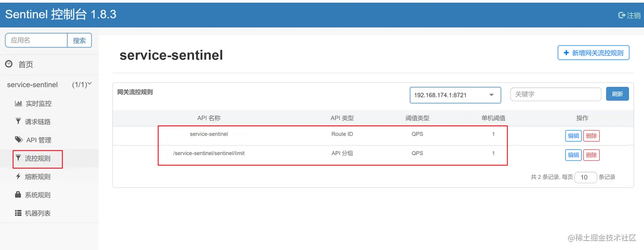
Task: Click the service-sentinel app name in sidebar
Action: (x=32, y=84)
